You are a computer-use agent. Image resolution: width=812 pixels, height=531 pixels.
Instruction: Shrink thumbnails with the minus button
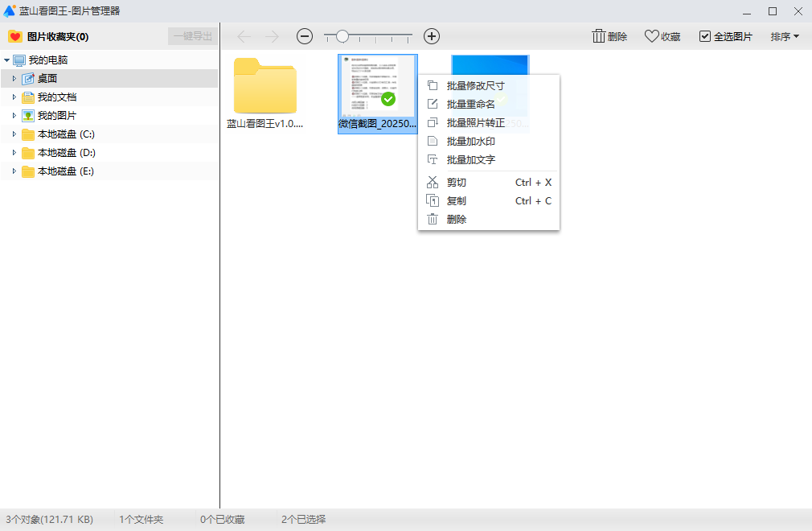pyautogui.click(x=305, y=36)
